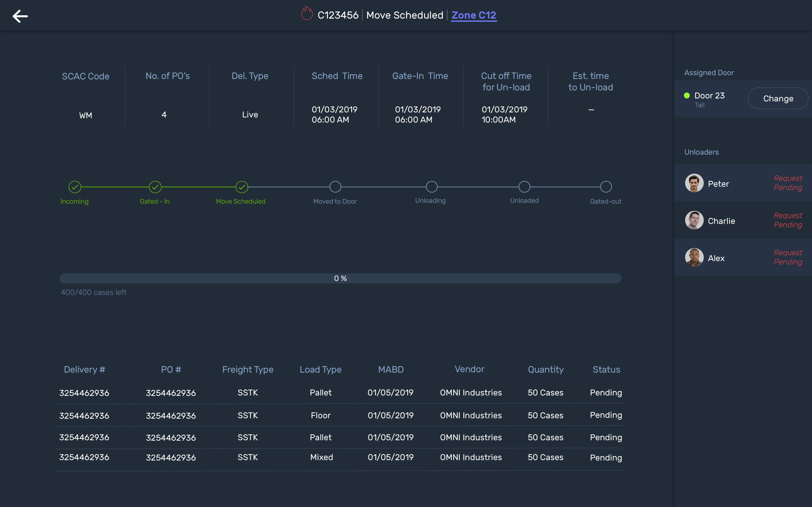812x507 pixels.
Task: Open the Zone C12 link
Action: (473, 15)
